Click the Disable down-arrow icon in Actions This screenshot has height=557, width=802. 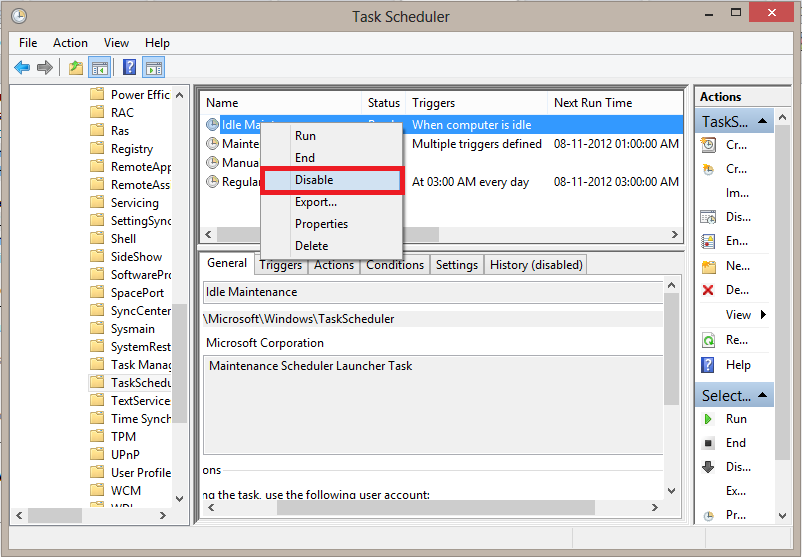coord(708,467)
